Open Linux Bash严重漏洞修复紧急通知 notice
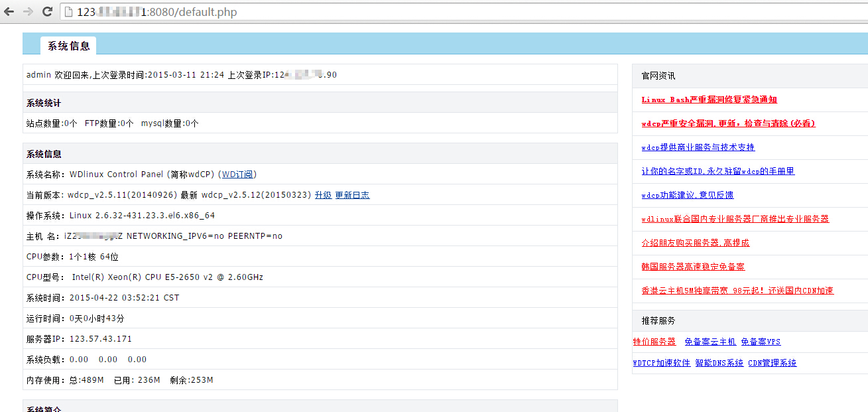Screen dimensions: 868x412 (x=709, y=100)
